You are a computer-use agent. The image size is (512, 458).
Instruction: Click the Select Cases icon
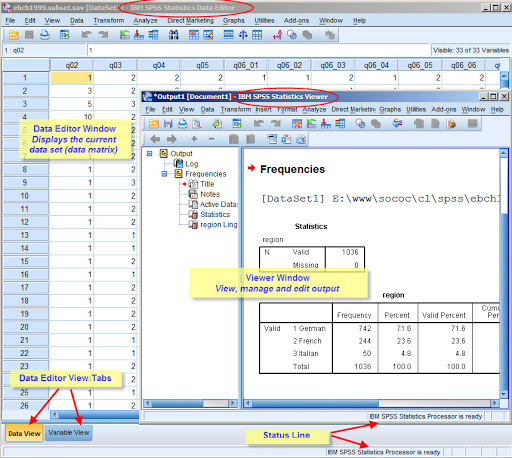click(257, 35)
